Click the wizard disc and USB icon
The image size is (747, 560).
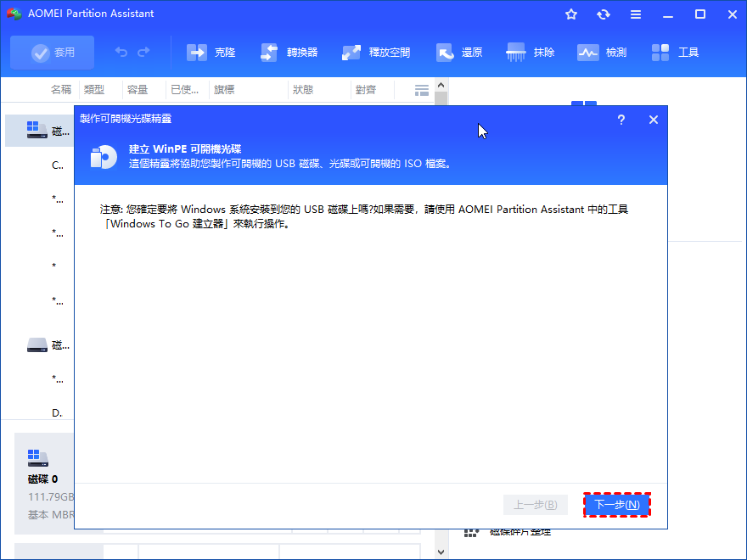tap(104, 157)
